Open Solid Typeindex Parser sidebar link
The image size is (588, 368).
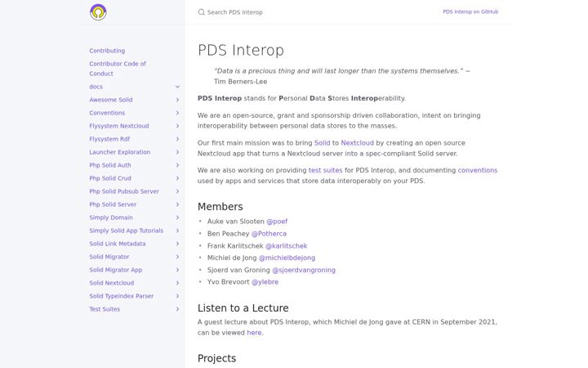(x=121, y=296)
